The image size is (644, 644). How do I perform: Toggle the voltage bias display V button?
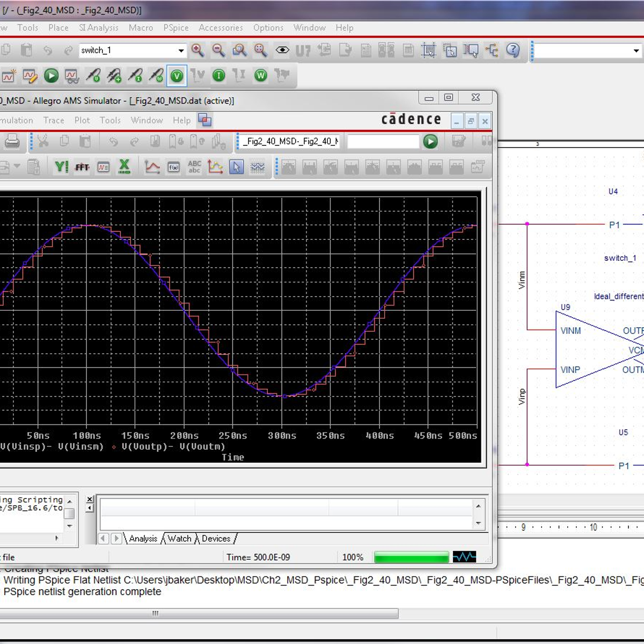click(x=177, y=76)
